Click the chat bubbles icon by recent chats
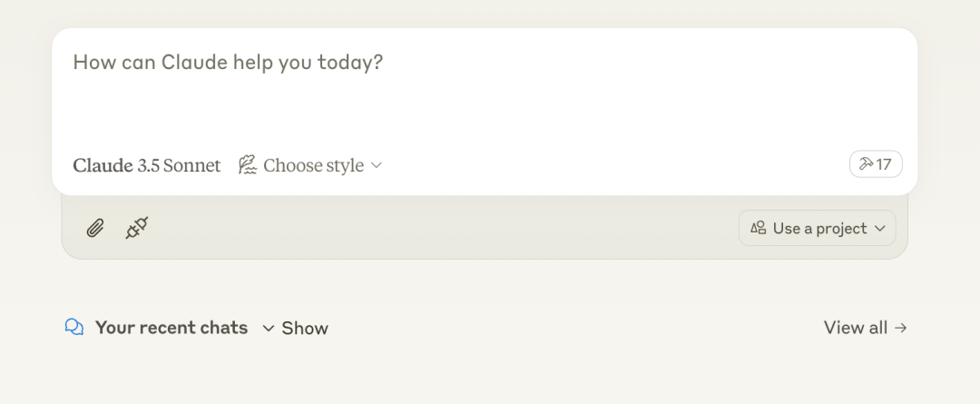 pyautogui.click(x=74, y=327)
